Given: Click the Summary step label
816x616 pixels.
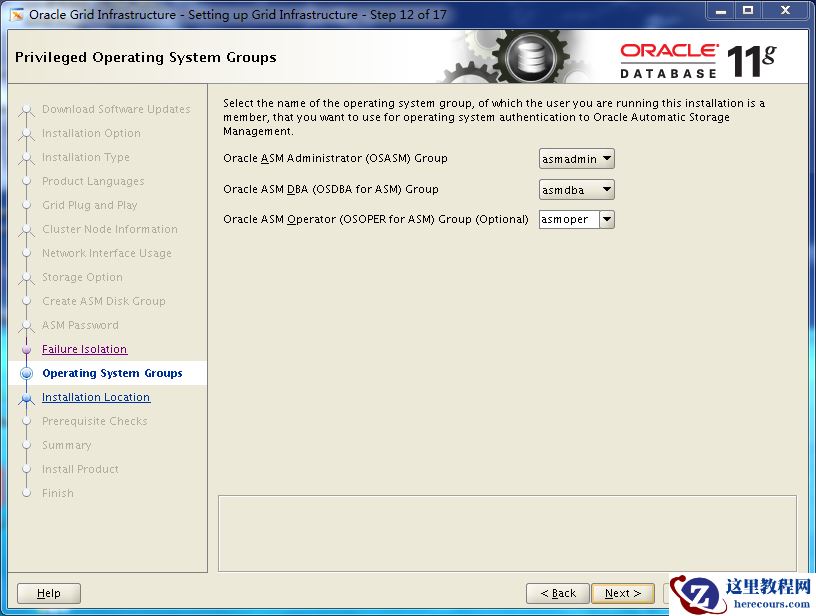Looking at the screenshot, I should coord(67,445).
